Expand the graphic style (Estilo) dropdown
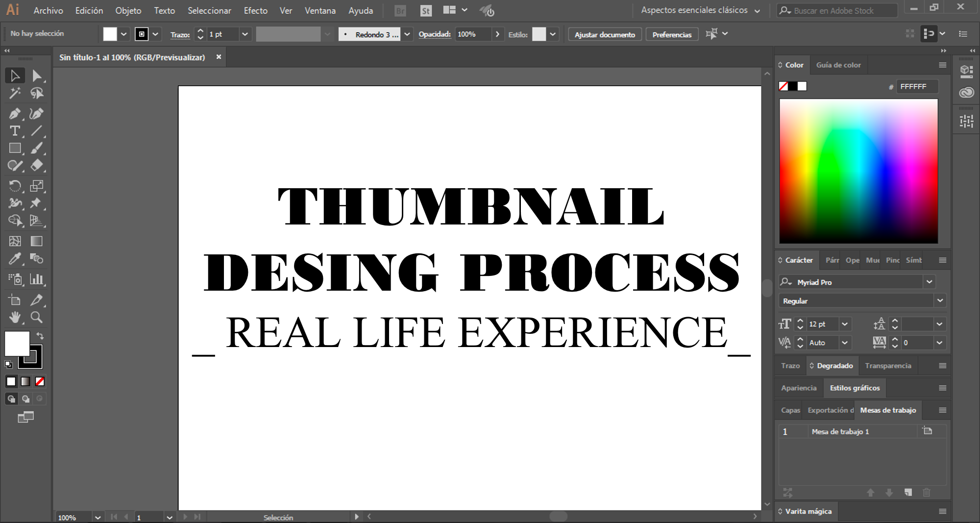 [x=553, y=34]
